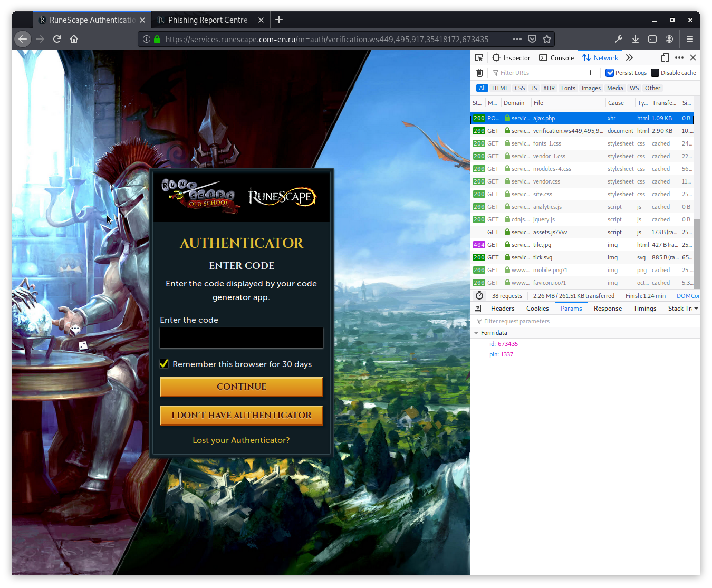Select the ajax.php POST request row

tap(582, 118)
